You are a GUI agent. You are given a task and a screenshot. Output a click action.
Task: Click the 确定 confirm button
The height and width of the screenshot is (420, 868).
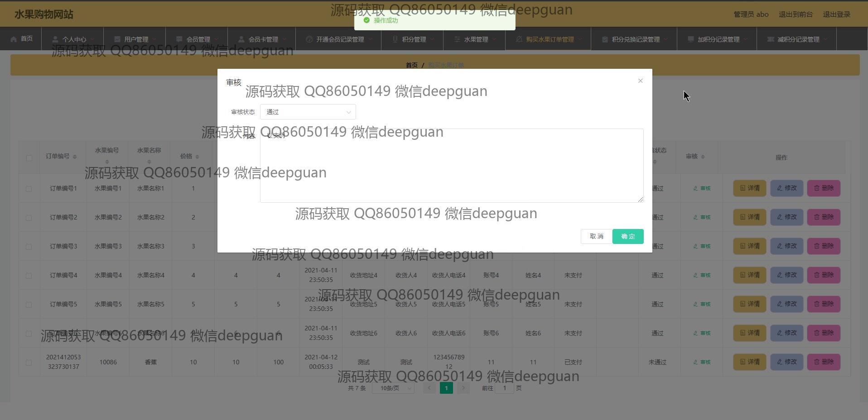pos(627,236)
